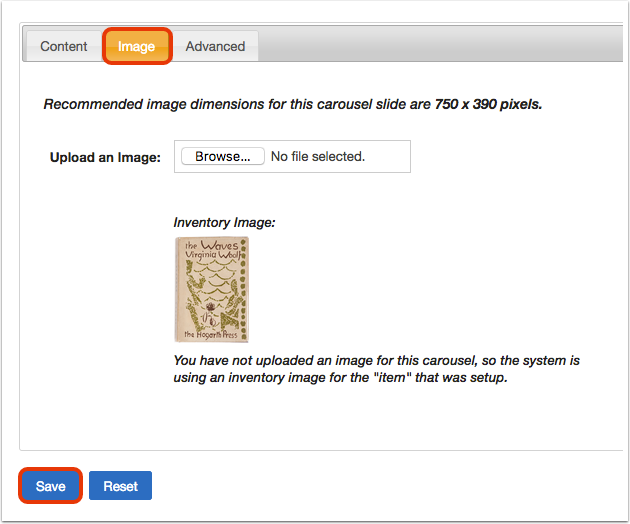Open The Waves inventory image thumbnail
Image resolution: width=630 pixels, height=524 pixels.
(212, 289)
